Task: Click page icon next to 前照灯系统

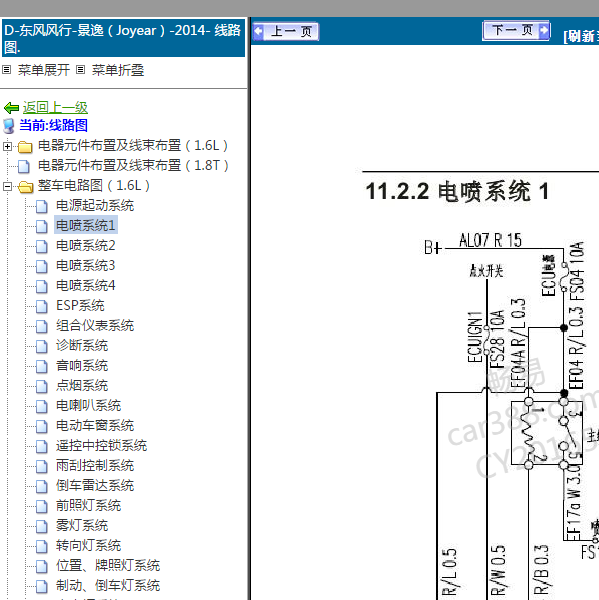Action: coord(42,507)
